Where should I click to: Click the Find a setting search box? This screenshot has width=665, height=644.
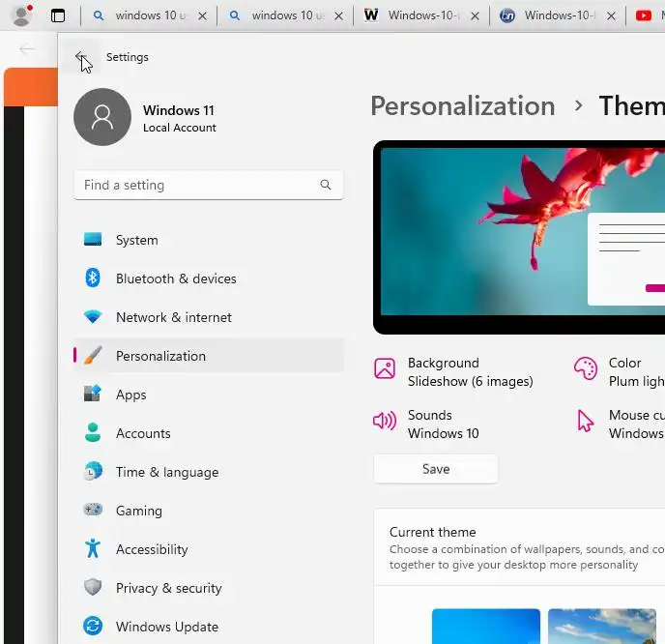pyautogui.click(x=208, y=185)
